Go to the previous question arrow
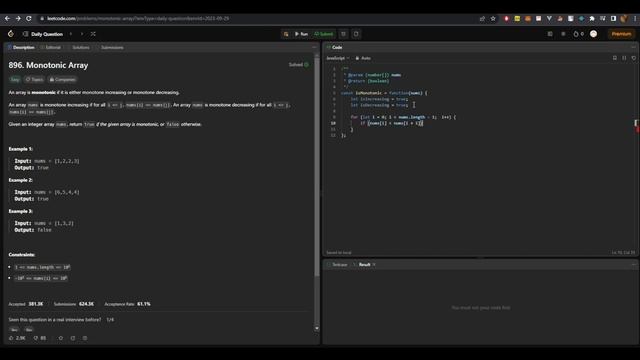 tap(71, 34)
